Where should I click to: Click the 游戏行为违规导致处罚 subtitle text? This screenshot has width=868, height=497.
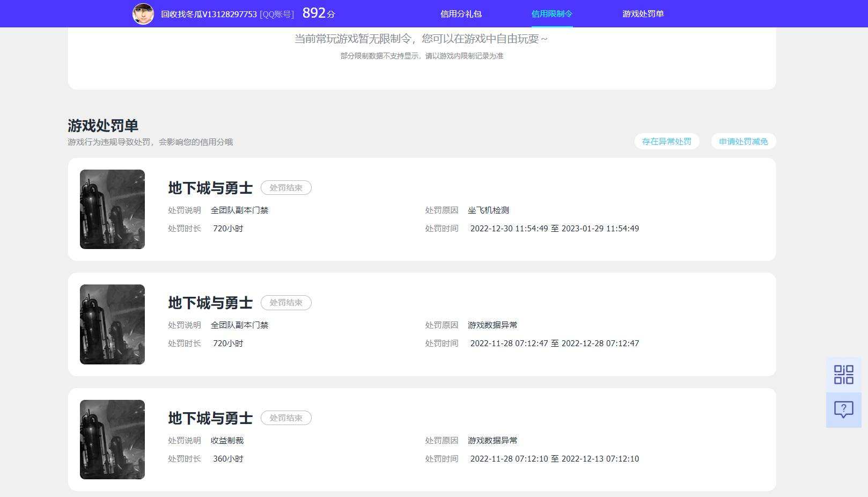click(x=150, y=142)
